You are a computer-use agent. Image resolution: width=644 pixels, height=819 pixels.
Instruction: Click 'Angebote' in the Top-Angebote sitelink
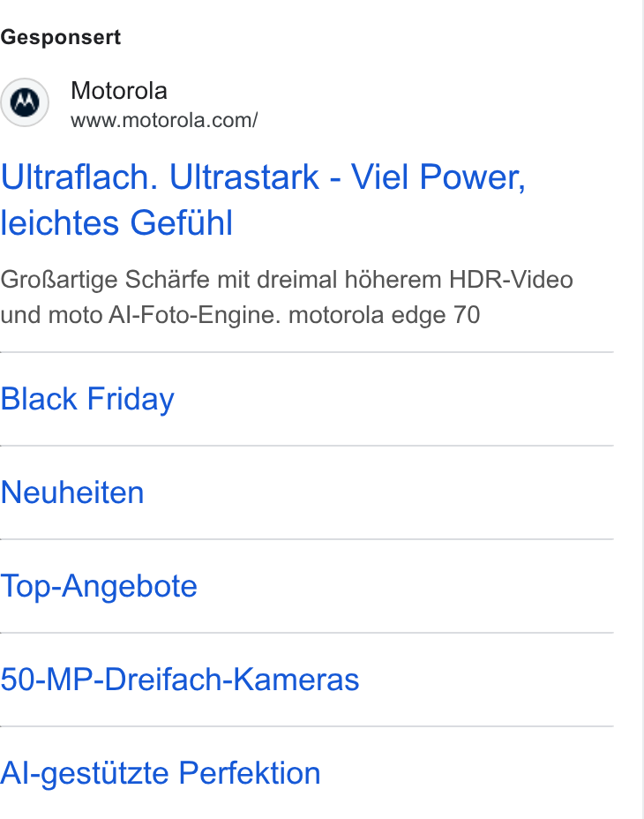tap(130, 587)
